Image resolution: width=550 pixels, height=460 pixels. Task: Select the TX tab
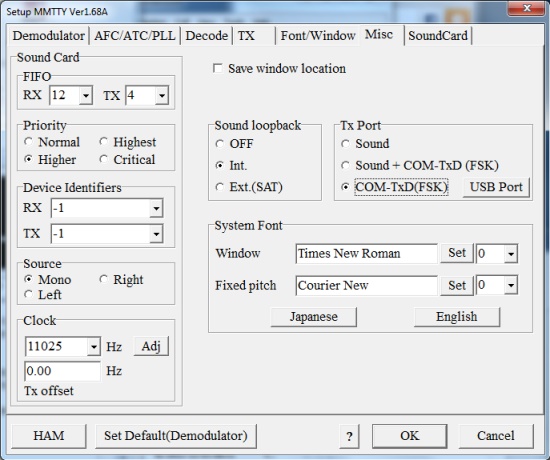254,36
